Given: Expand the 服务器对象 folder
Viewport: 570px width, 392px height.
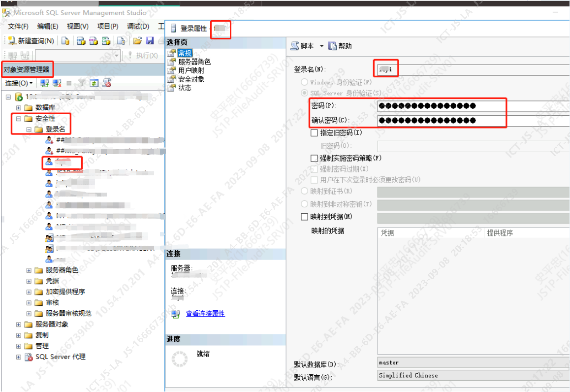Looking at the screenshot, I should coord(19,325).
